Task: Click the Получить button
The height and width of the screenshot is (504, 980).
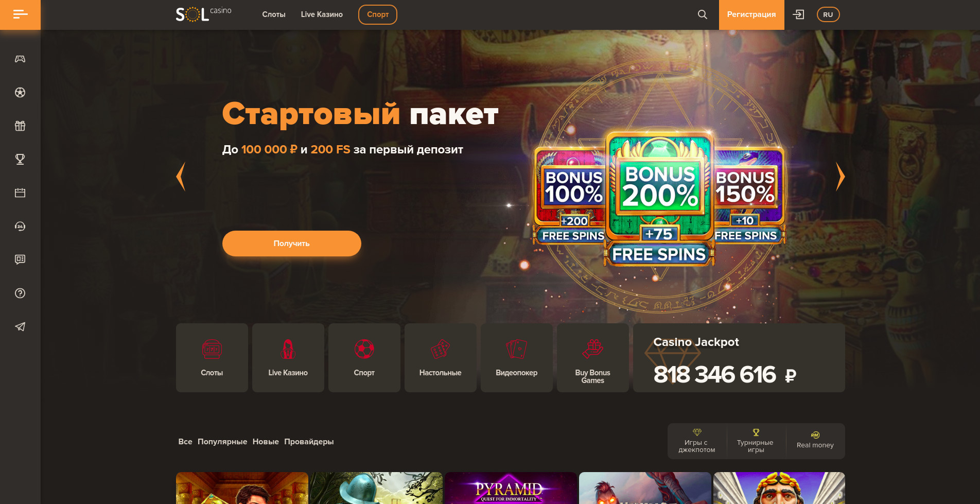Action: [x=292, y=244]
